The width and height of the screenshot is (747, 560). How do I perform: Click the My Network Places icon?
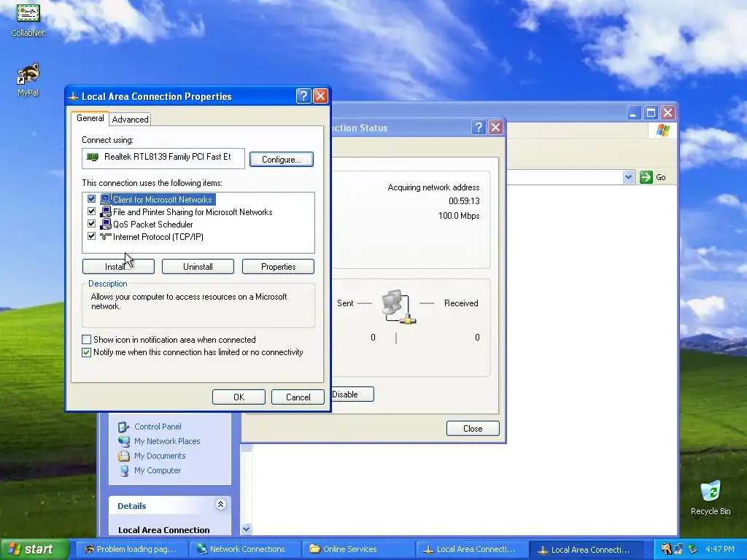(x=124, y=441)
